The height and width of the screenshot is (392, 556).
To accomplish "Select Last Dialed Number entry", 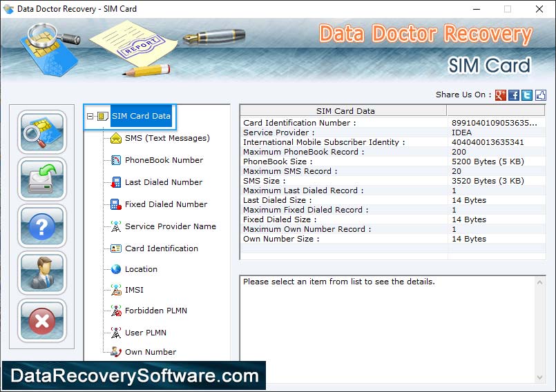I will click(164, 182).
